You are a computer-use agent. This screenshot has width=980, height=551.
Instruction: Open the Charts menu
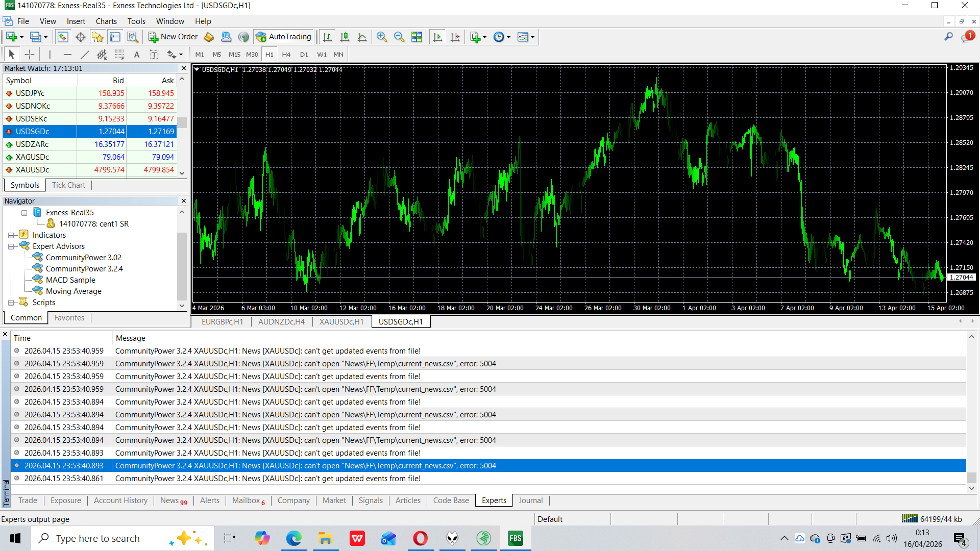pos(106,21)
